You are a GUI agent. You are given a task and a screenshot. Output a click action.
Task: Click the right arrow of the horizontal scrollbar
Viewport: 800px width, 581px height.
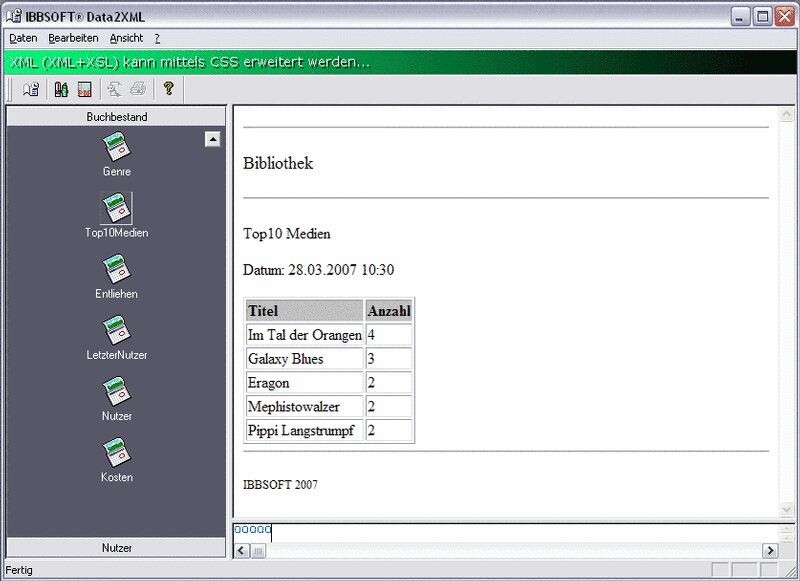(x=769, y=549)
